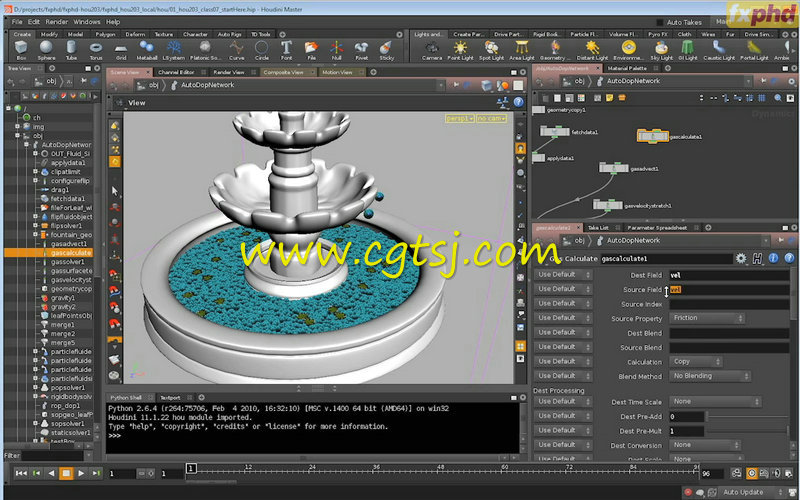The height and width of the screenshot is (500, 800).
Task: Open the no cam camera menu
Action: pos(491,118)
